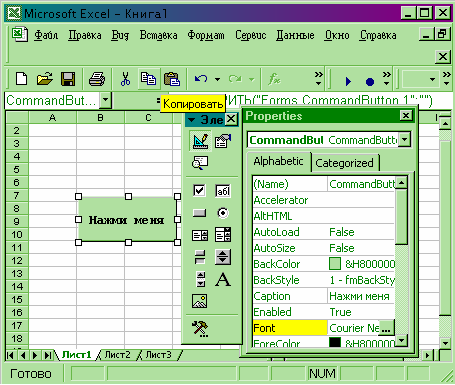The width and height of the screenshot is (455, 385).
Task: Click the View Code toolbox icon
Action: (200, 163)
